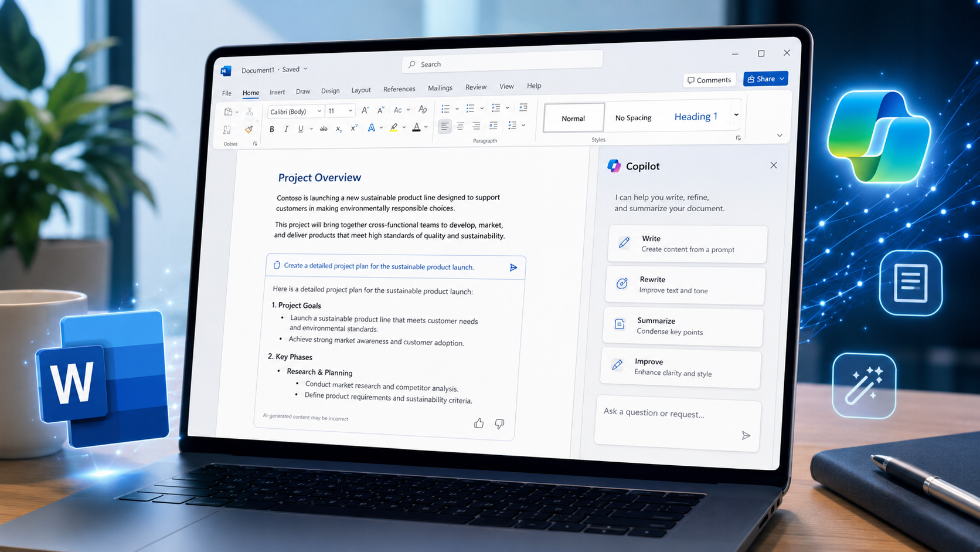Decrease font size with Shrink Font

pyautogui.click(x=381, y=110)
